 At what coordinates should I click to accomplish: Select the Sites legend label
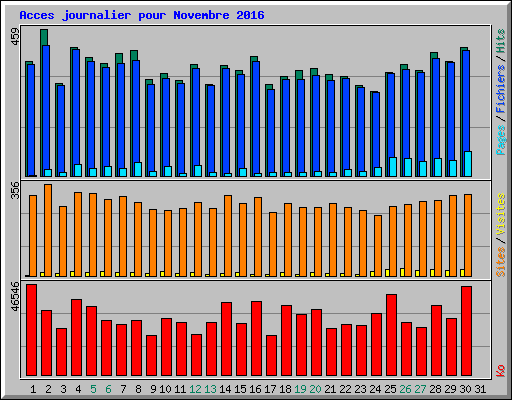point(500,262)
